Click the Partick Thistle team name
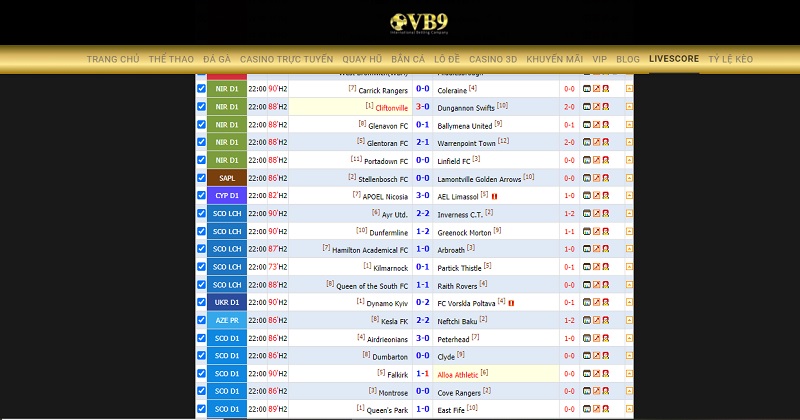This screenshot has width=800, height=420. coord(459,268)
